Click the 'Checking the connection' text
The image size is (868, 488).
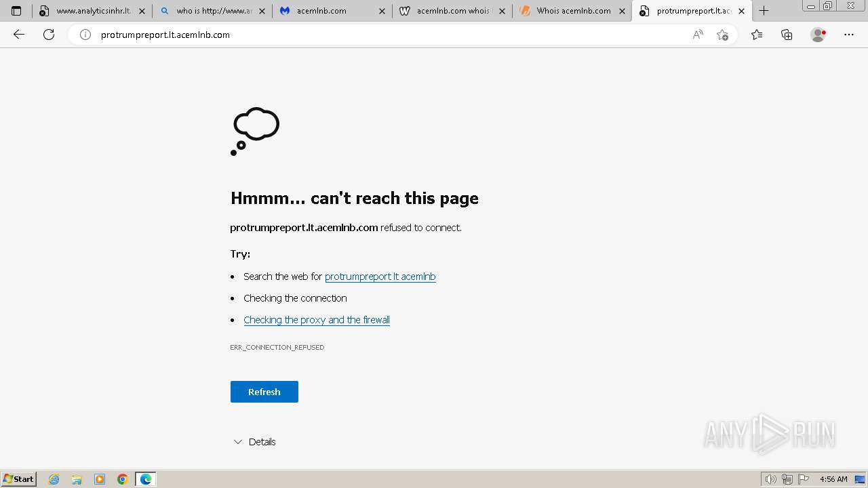click(x=295, y=298)
